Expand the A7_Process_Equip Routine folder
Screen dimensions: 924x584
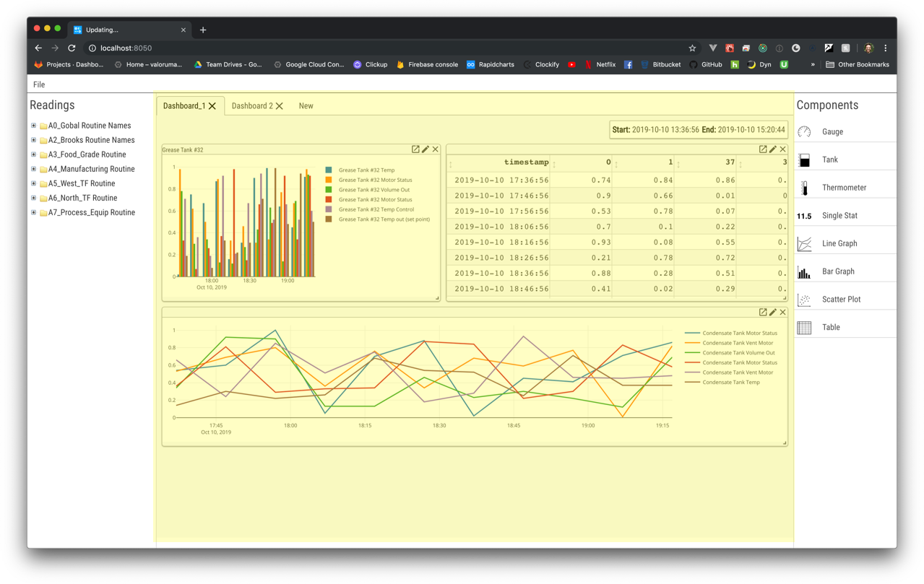[x=33, y=212]
